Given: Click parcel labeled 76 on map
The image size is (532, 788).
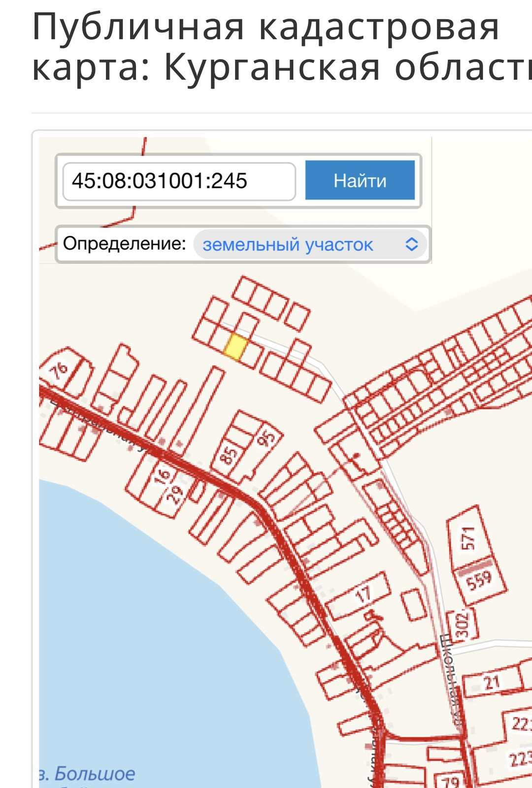Looking at the screenshot, I should (59, 370).
